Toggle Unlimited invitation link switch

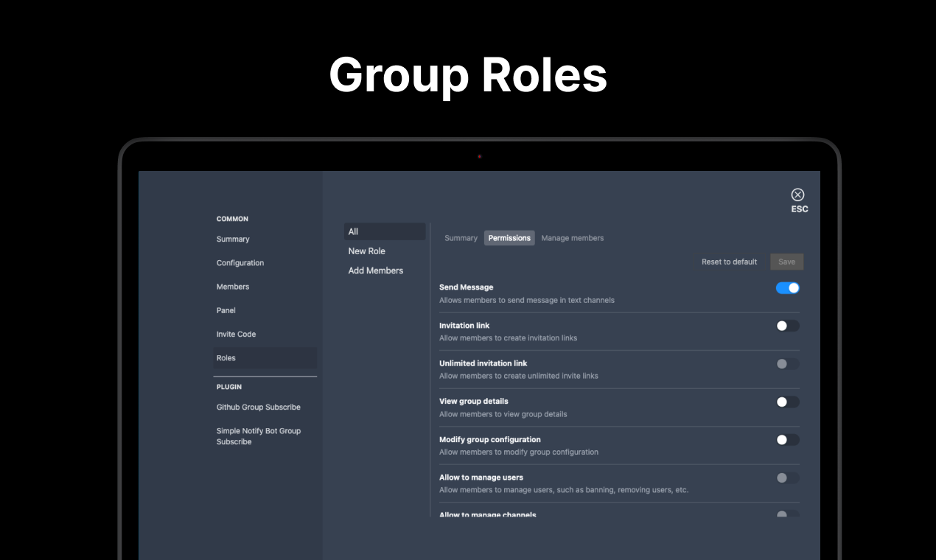click(787, 364)
